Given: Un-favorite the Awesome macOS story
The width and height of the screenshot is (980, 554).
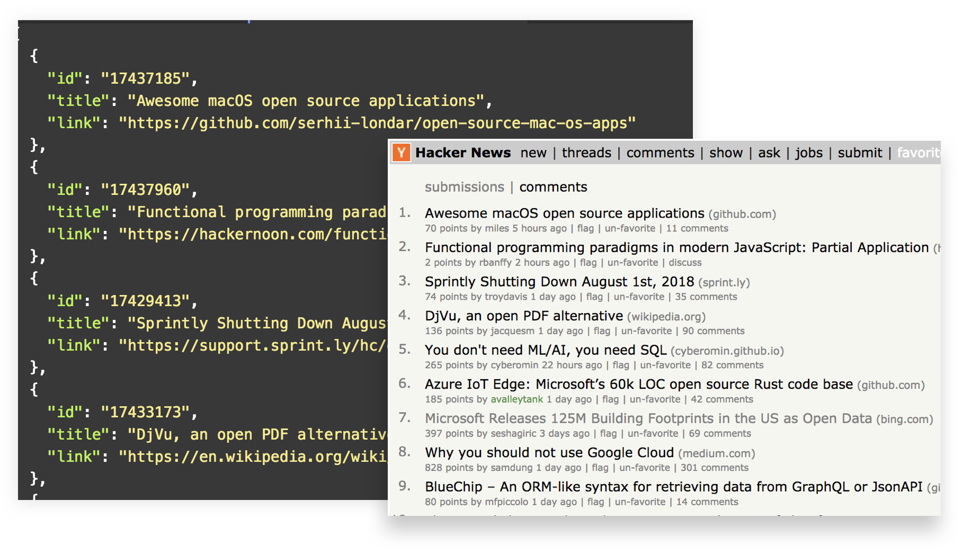Looking at the screenshot, I should click(x=630, y=228).
